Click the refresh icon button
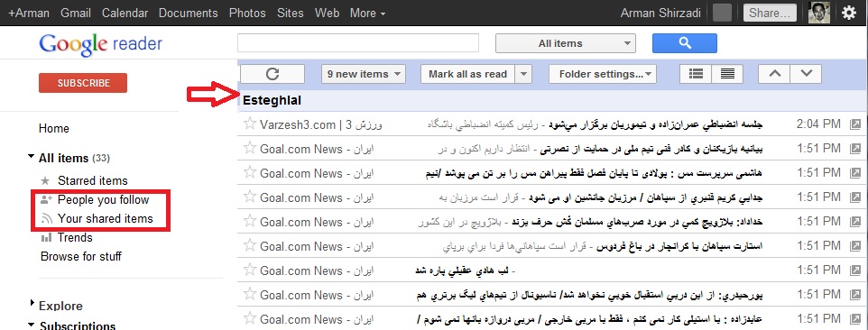The width and height of the screenshot is (868, 330). 272,74
